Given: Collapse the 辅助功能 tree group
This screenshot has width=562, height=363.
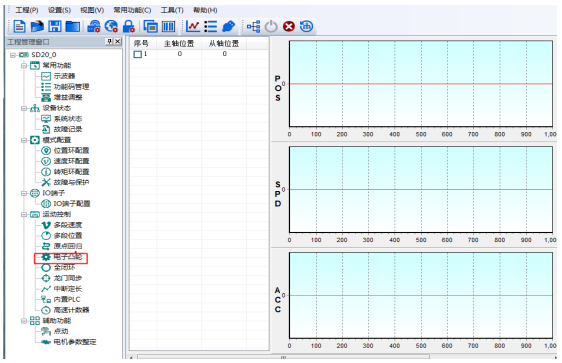Looking at the screenshot, I should [24, 321].
